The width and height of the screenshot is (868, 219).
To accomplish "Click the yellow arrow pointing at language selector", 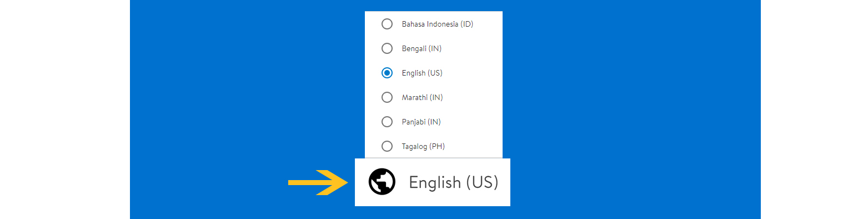I will tap(317, 182).
